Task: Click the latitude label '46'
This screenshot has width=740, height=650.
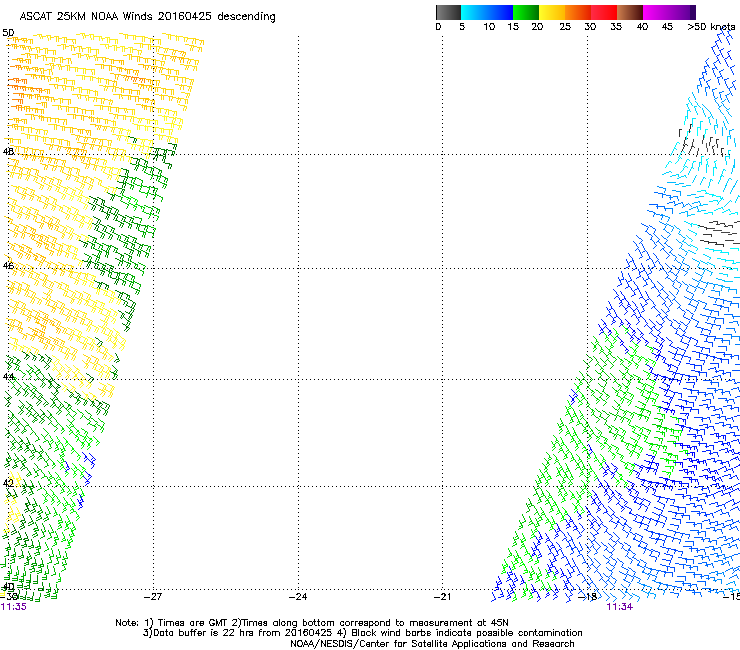Action: (x=8, y=266)
